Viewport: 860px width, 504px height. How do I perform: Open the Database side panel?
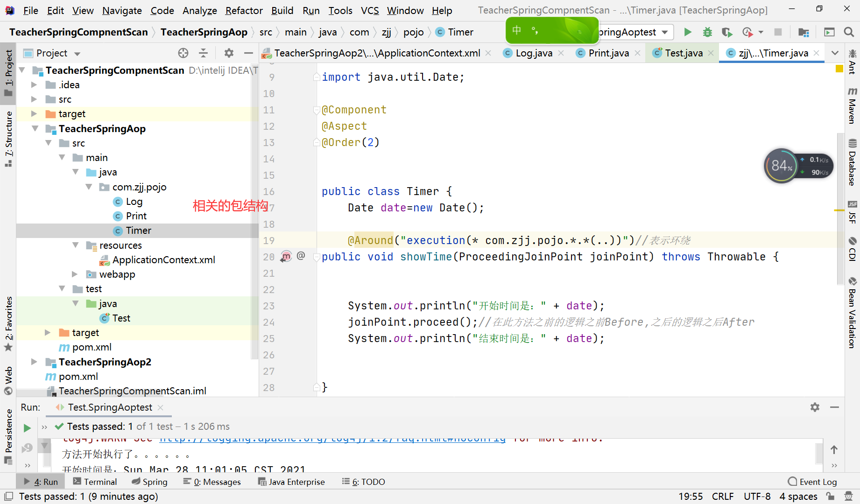point(853,162)
